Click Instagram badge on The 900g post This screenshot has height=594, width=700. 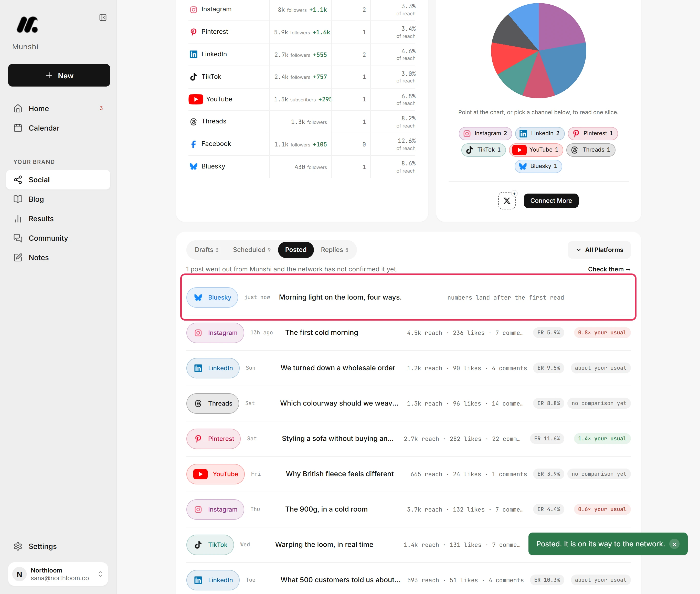215,510
